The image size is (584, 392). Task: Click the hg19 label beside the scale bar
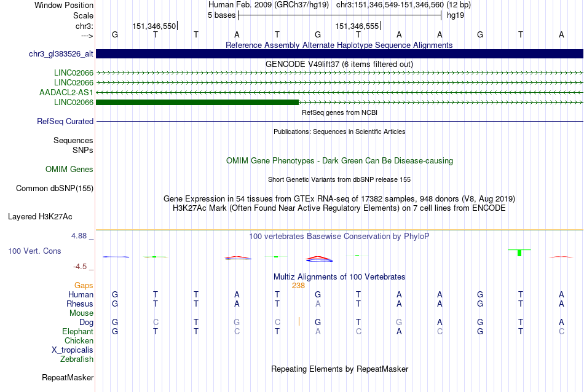coord(456,15)
